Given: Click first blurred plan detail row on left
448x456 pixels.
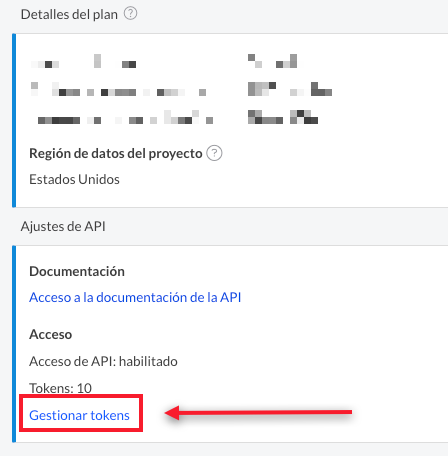Looking at the screenshot, I should 83,61.
